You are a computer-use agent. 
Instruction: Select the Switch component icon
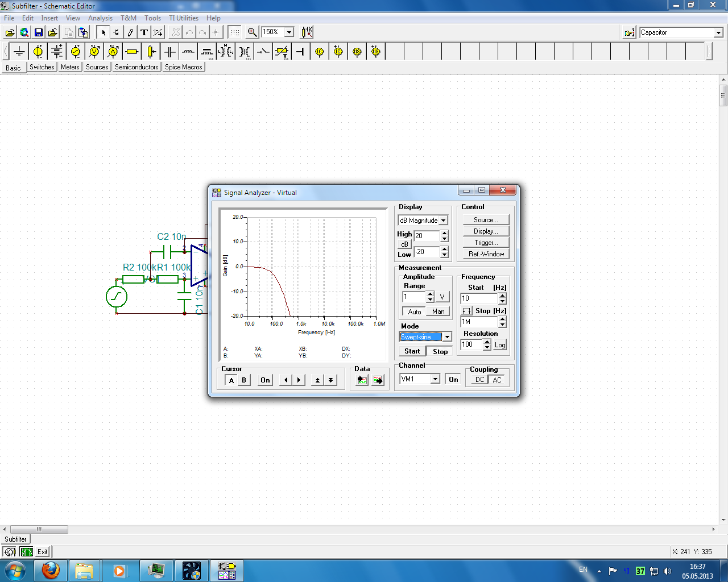(263, 52)
